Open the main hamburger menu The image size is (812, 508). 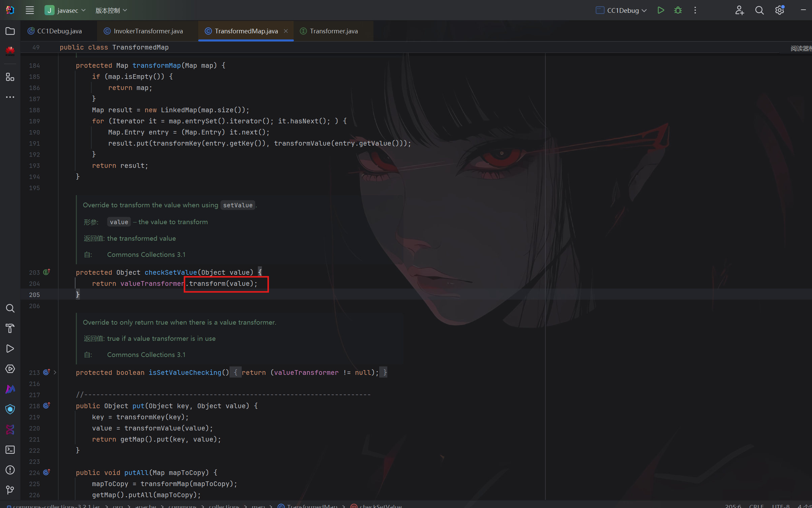30,10
